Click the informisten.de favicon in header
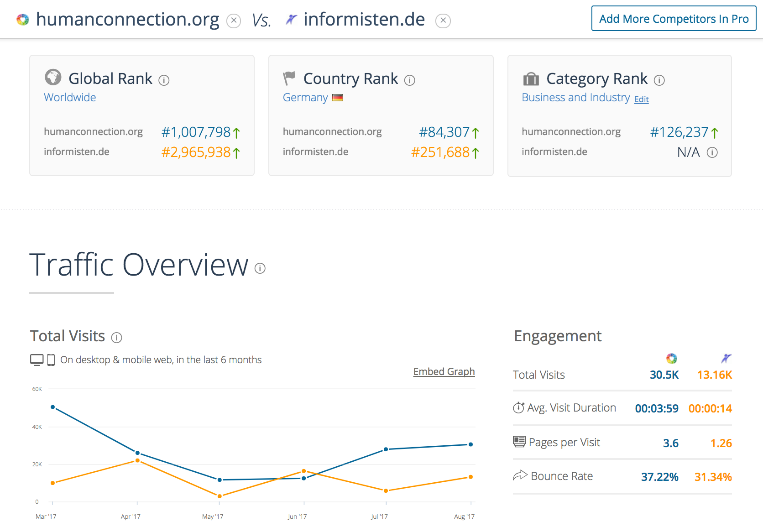The height and width of the screenshot is (532, 763). tap(291, 19)
